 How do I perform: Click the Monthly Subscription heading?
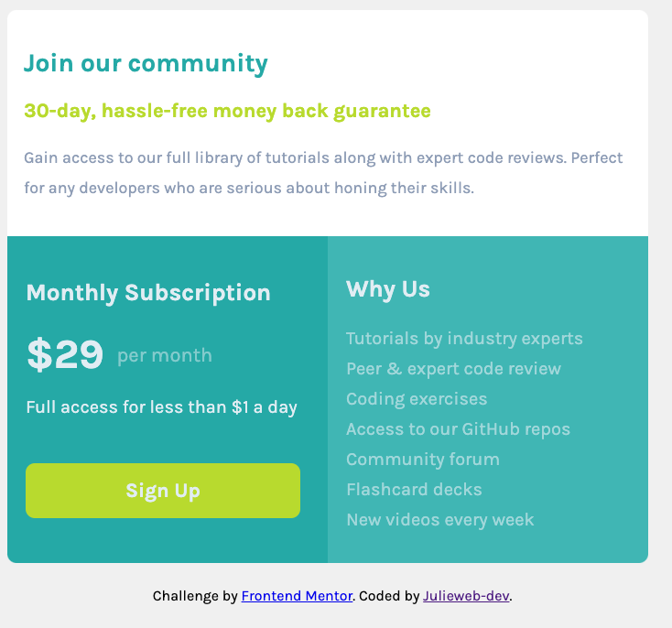[x=148, y=293]
